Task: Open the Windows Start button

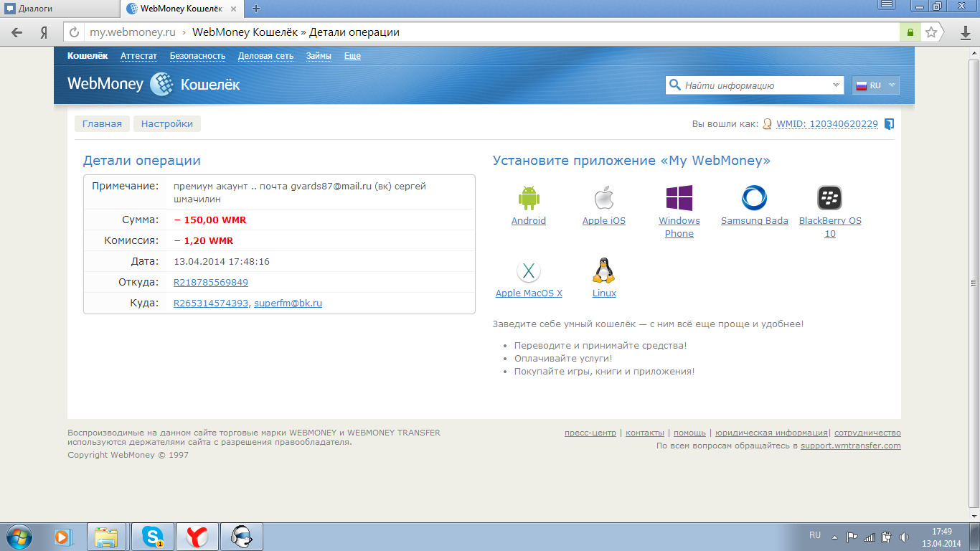Action: (19, 537)
